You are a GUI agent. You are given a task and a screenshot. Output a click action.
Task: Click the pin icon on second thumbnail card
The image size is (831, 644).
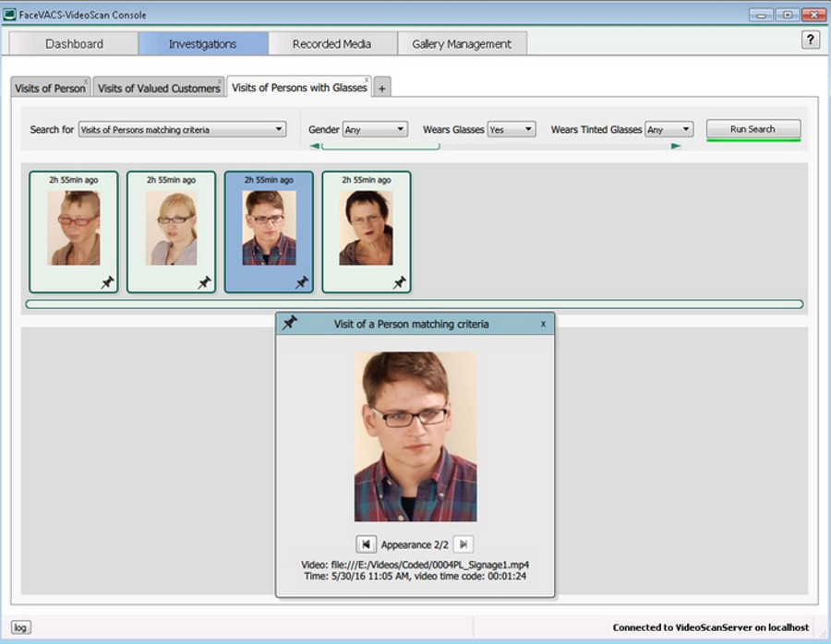tap(205, 283)
